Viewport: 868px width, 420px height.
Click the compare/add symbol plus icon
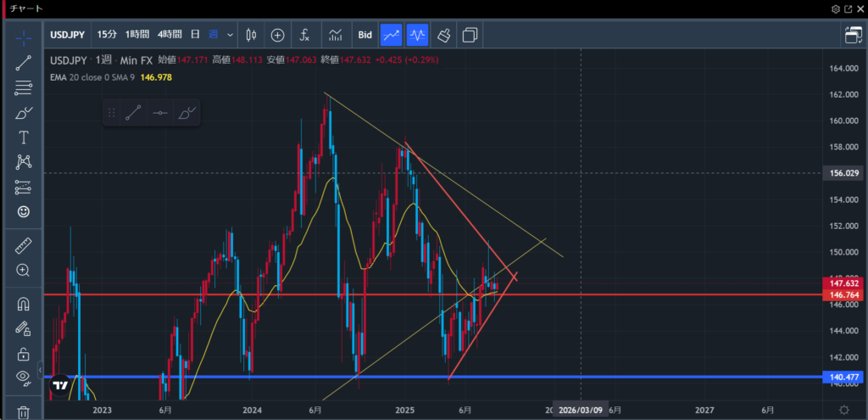(x=277, y=35)
